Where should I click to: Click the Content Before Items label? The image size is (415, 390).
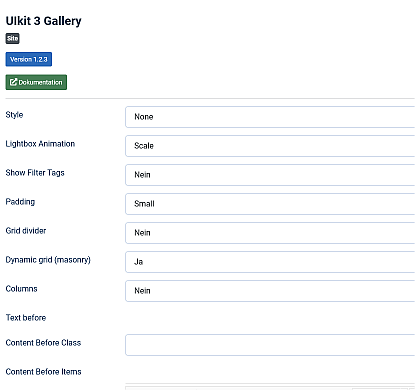[x=43, y=372]
